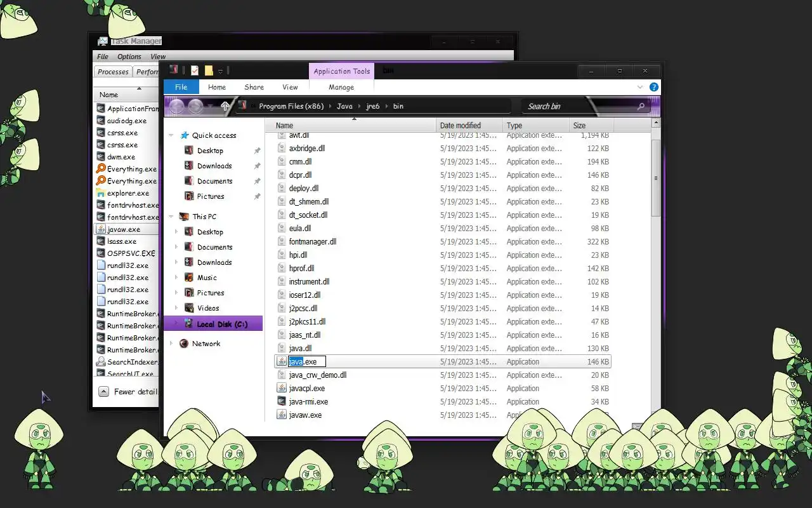Image resolution: width=812 pixels, height=508 pixels.
Task: Switch to the Home ribbon tab
Action: [217, 87]
